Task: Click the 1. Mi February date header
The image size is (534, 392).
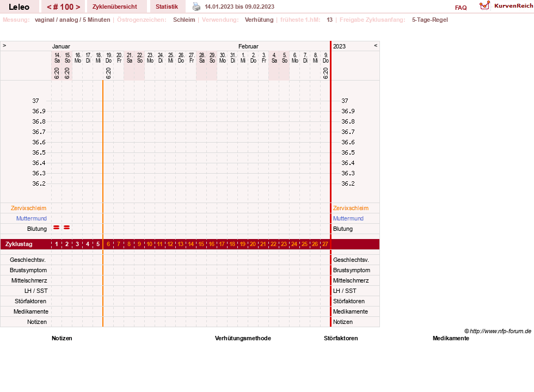Action: click(x=243, y=58)
